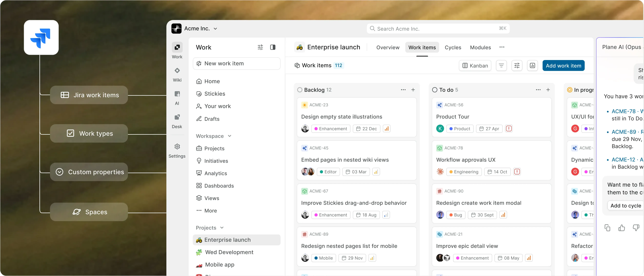
Task: Give thumbs down to AI response
Action: tap(636, 228)
